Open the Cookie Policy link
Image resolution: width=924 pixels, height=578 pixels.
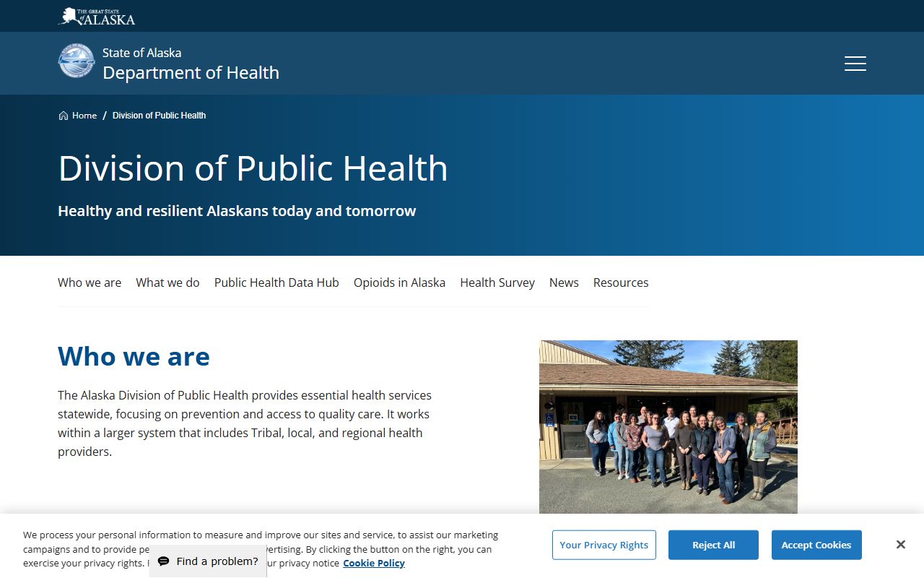click(374, 563)
